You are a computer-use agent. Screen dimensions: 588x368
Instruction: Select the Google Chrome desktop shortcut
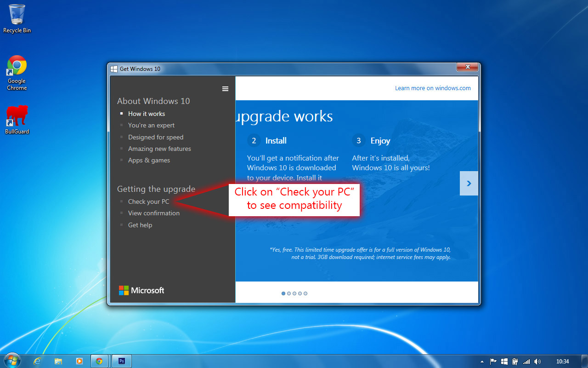pos(17,73)
